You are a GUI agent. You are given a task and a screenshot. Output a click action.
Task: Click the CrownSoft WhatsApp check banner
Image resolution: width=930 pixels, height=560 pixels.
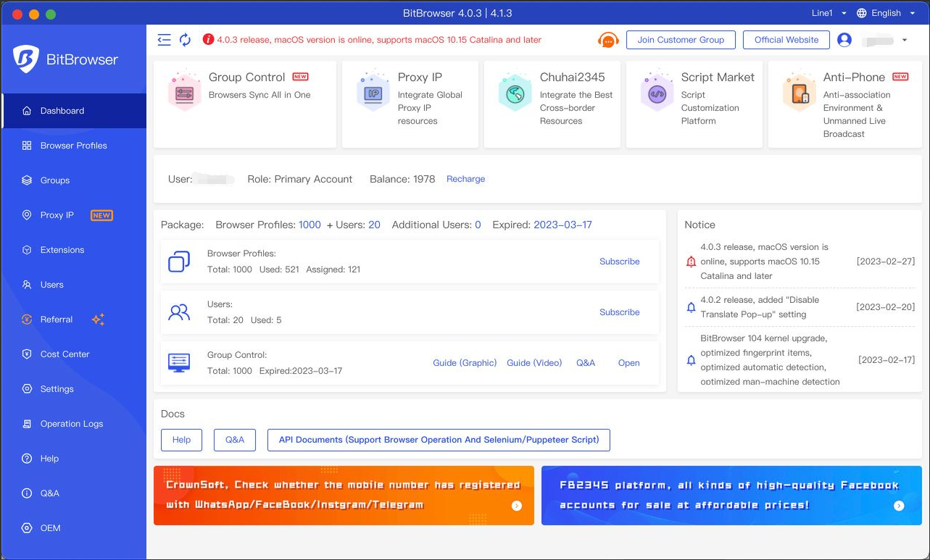click(x=344, y=496)
